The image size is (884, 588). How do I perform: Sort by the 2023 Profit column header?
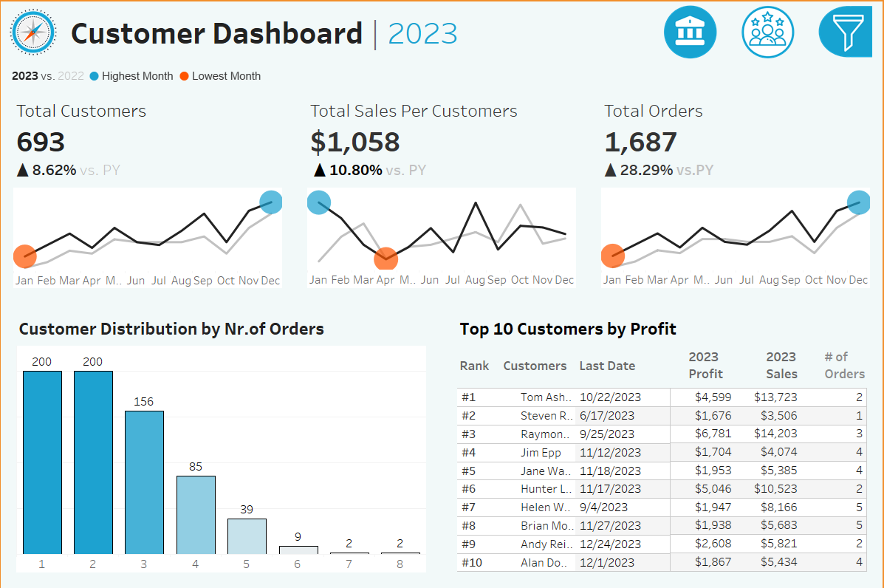705,366
